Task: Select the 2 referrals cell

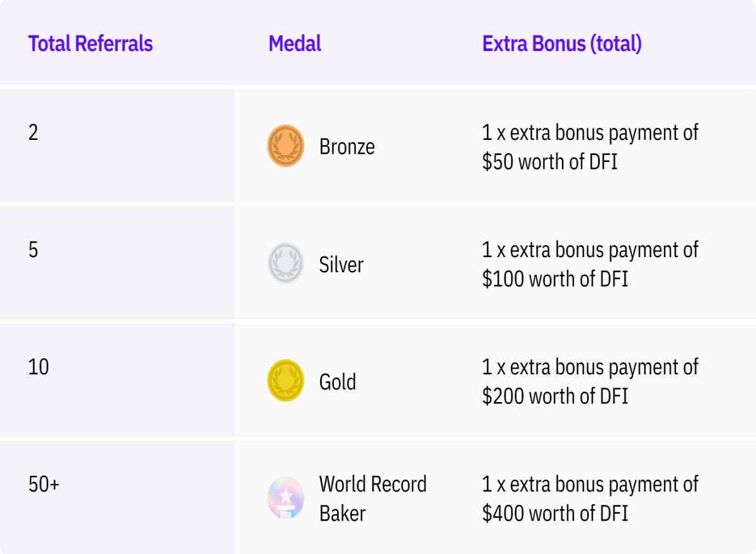Action: (117, 146)
